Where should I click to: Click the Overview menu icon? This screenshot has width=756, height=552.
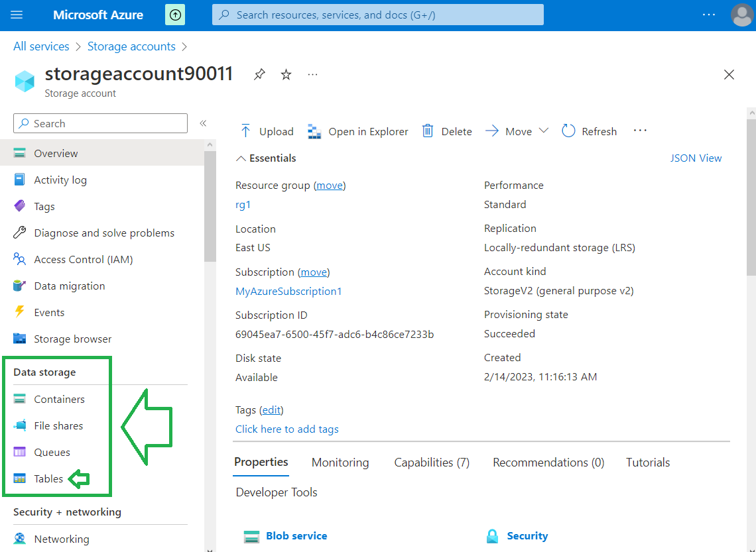tap(20, 153)
